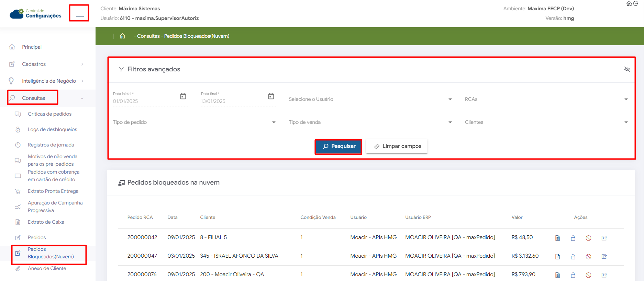Open the Data inicial calendar picker
The height and width of the screenshot is (281, 644).
pos(183,96)
